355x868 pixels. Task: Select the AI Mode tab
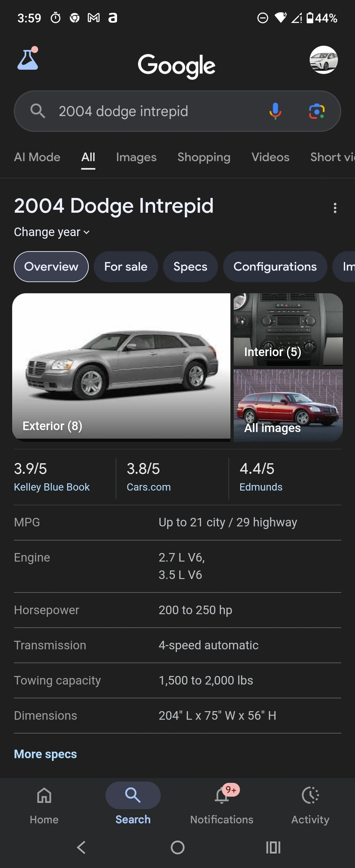[37, 157]
